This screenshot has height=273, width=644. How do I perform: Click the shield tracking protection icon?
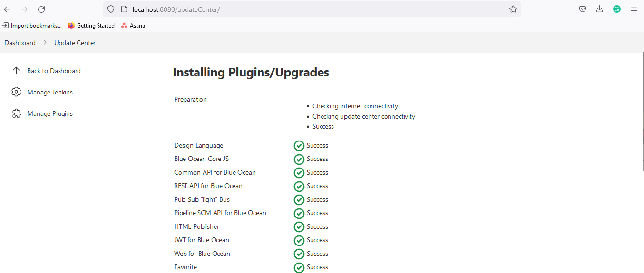pyautogui.click(x=111, y=9)
